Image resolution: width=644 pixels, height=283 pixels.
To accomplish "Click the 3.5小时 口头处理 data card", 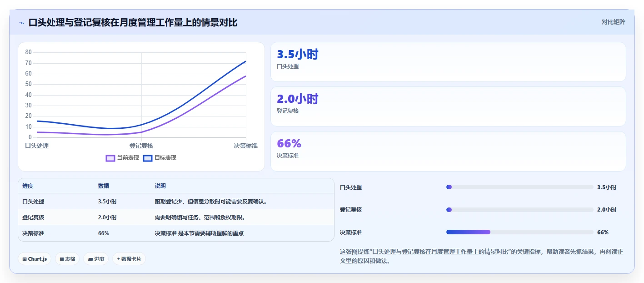I will 448,62.
